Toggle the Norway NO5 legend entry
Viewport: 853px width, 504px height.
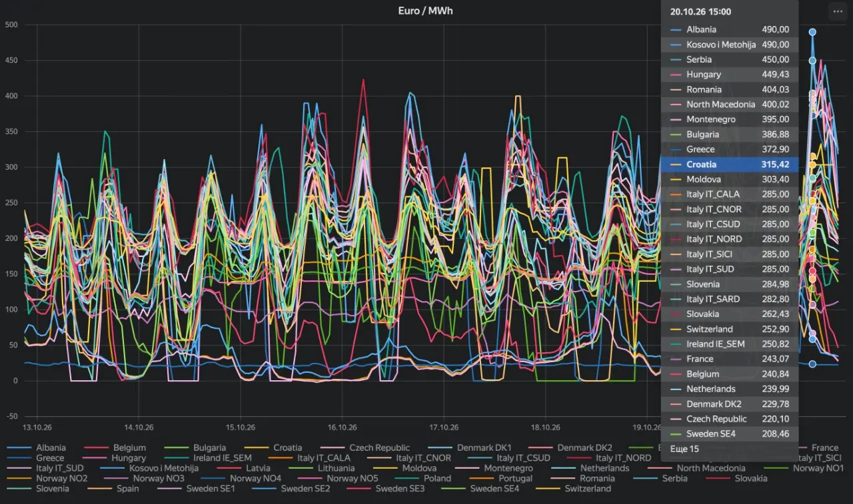coord(337,478)
